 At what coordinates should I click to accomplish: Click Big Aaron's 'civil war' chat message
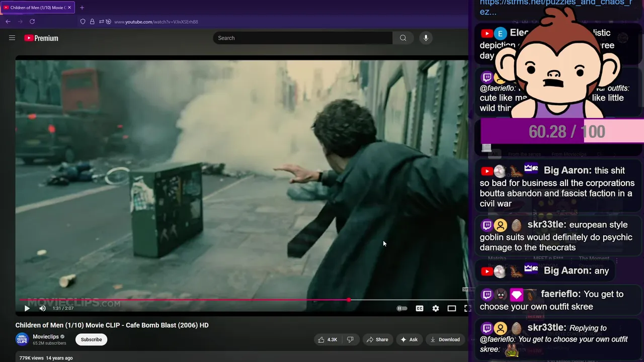557,187
